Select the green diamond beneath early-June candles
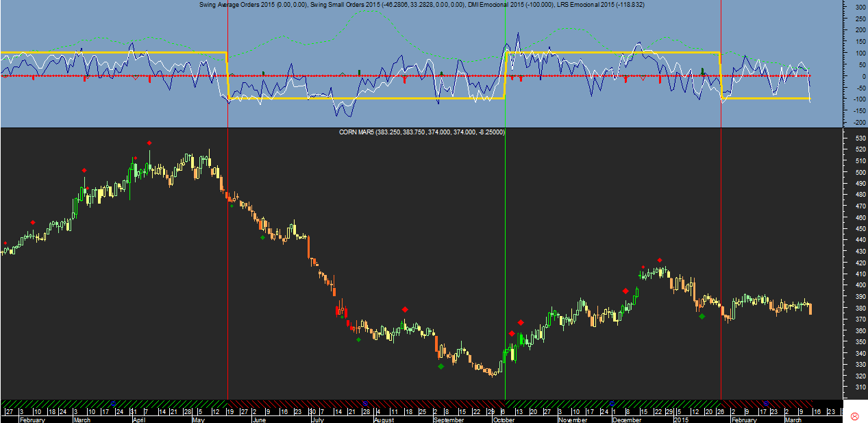Image resolution: width=868 pixels, height=423 pixels. click(262, 237)
